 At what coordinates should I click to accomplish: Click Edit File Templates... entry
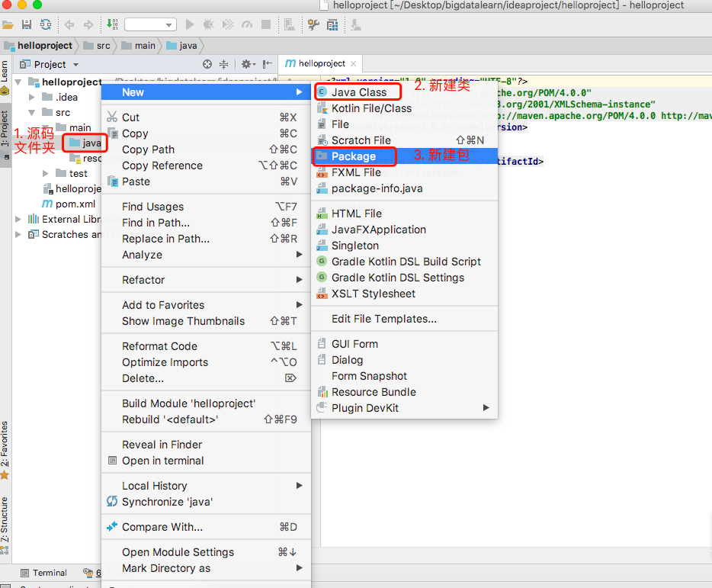[x=404, y=319]
